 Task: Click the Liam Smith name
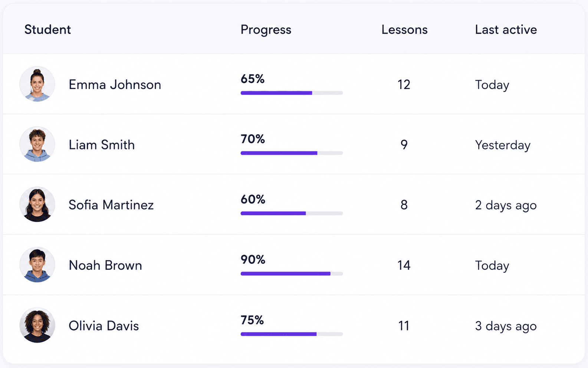pos(102,145)
